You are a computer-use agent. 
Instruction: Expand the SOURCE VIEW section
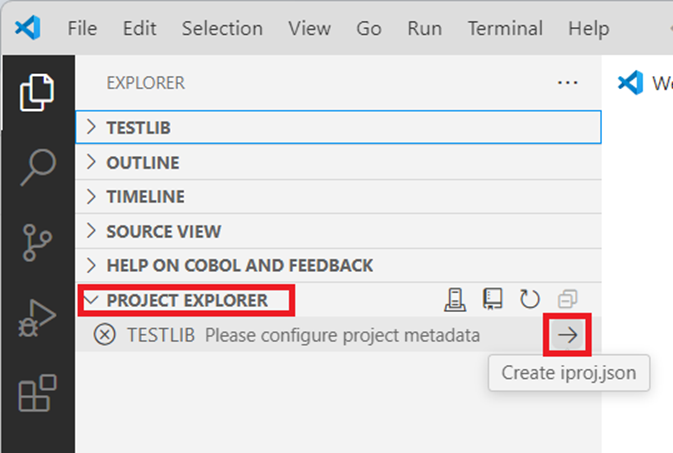pos(163,232)
